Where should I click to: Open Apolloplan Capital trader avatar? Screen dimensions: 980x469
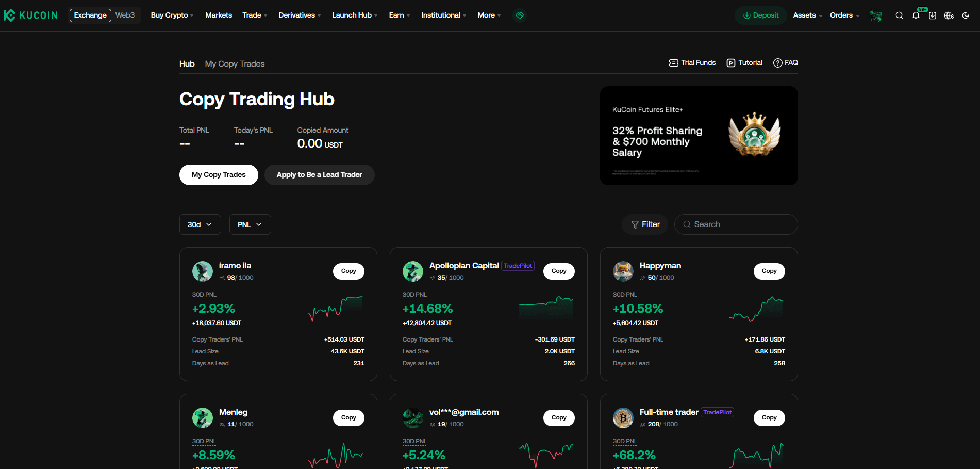pyautogui.click(x=413, y=271)
